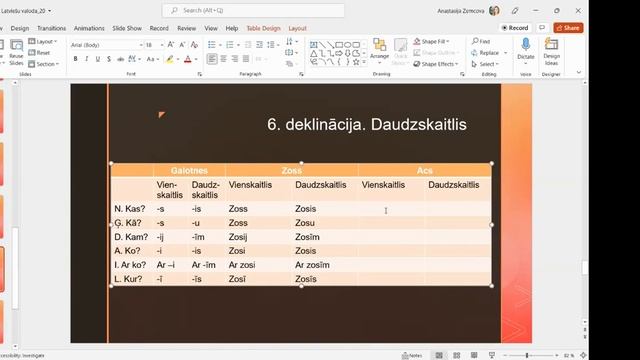
Task: Toggle the Notes pane
Action: tap(412, 356)
